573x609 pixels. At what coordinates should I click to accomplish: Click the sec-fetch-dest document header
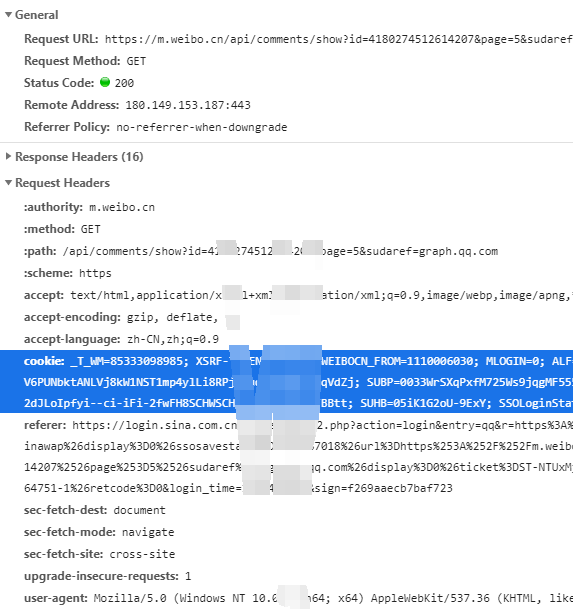[94, 510]
